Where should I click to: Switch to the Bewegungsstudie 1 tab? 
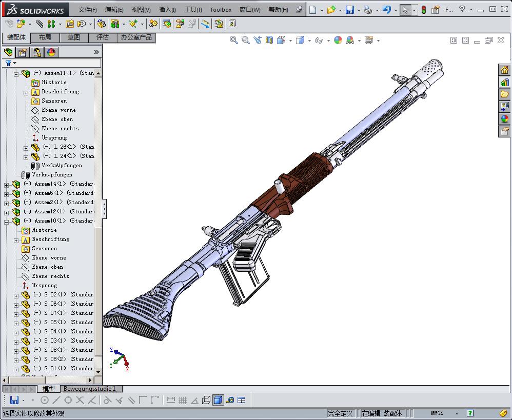[89, 389]
